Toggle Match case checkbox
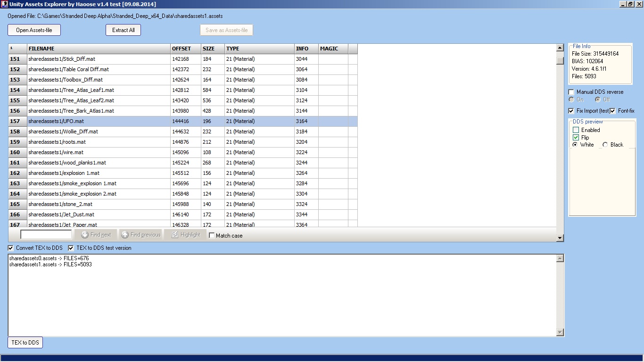This screenshot has height=362, width=644. tap(212, 236)
